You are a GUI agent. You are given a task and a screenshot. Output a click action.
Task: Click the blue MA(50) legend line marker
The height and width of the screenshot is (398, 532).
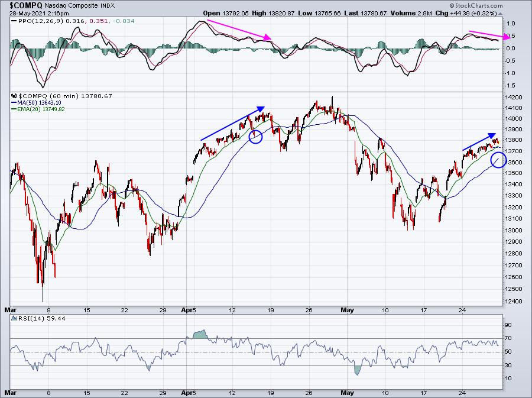[14, 103]
